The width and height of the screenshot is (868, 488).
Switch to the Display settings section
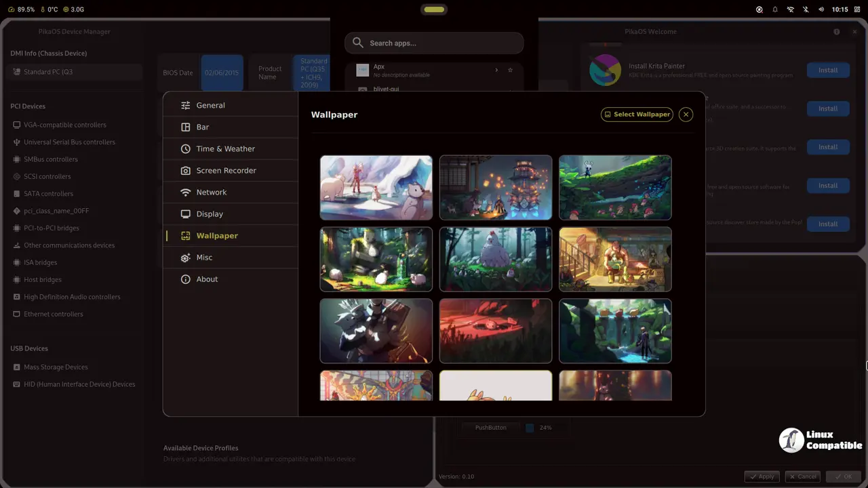coord(209,214)
